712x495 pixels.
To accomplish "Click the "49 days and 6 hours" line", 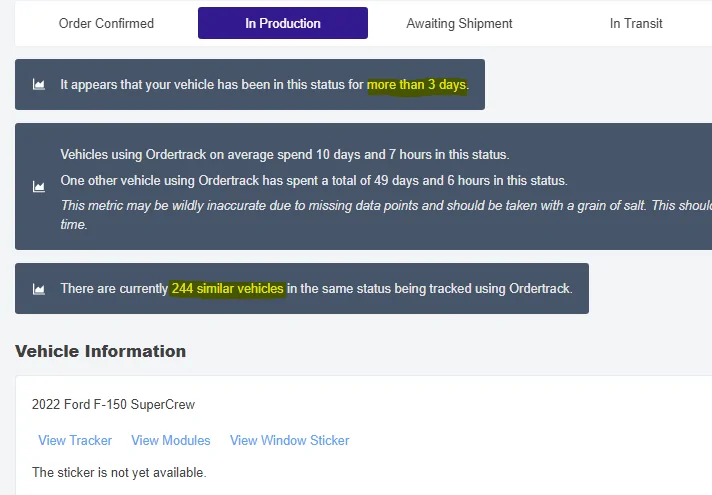I will coord(314,181).
